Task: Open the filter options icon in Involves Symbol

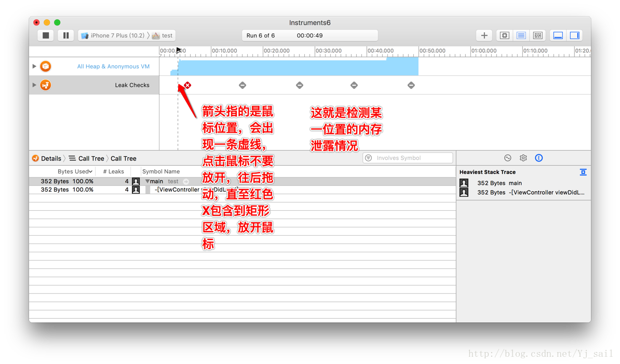Action: [369, 158]
